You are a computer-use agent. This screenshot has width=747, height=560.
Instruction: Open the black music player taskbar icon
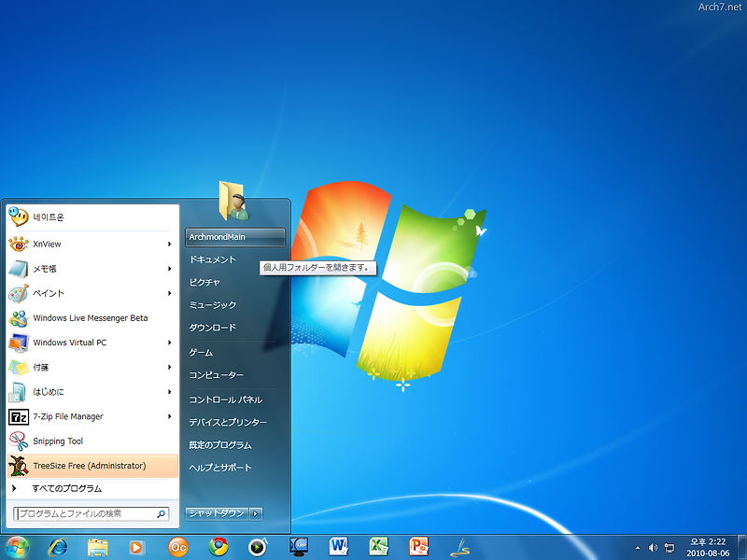click(x=258, y=547)
